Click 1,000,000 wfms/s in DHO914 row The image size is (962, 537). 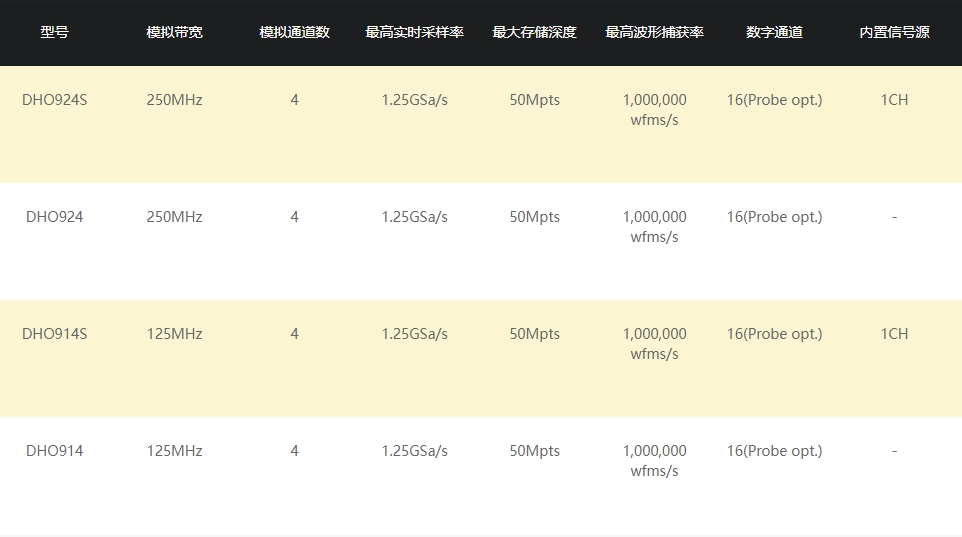[x=655, y=461]
